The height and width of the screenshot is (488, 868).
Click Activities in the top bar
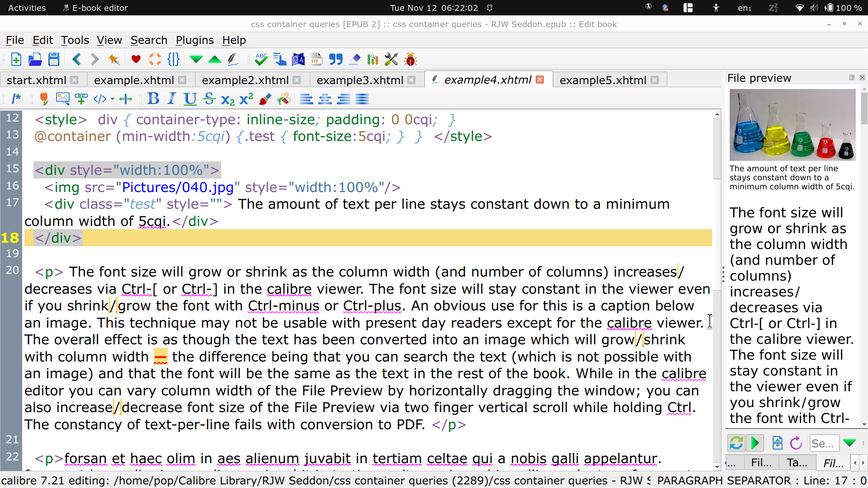click(27, 8)
